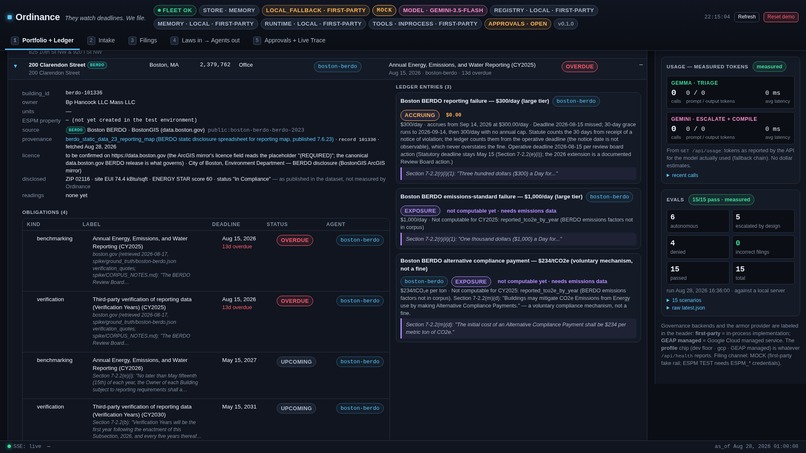
Task: Click the STATUS column header
Action: (x=277, y=224)
